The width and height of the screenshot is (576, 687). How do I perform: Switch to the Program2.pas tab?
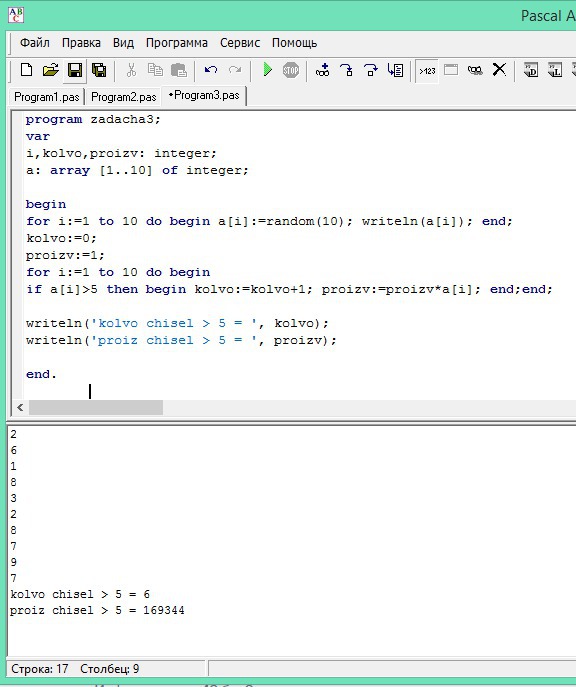pos(124,96)
